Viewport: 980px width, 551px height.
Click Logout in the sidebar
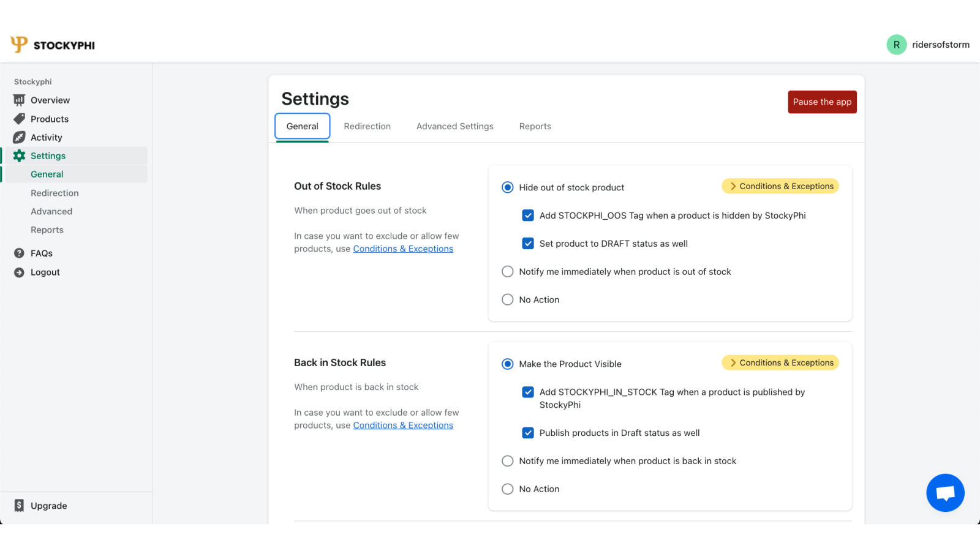click(x=45, y=272)
